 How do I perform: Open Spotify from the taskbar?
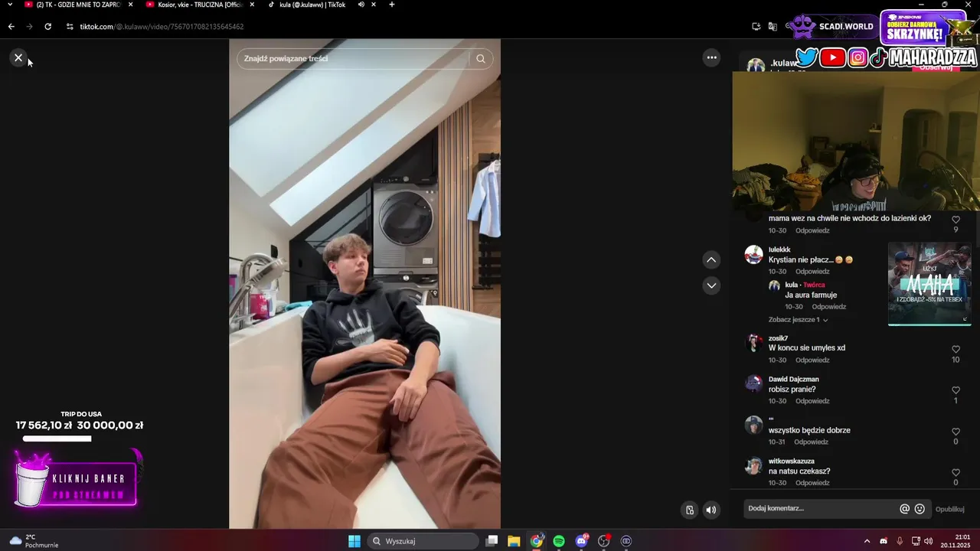(559, 541)
